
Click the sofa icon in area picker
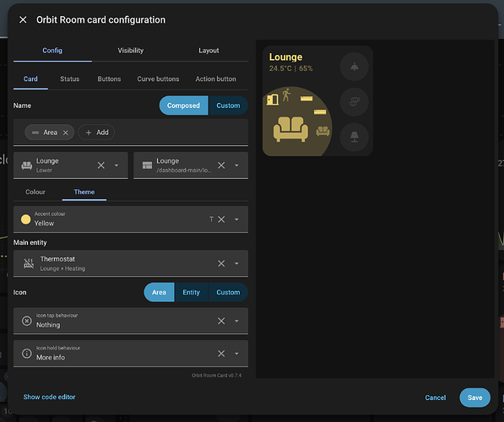coord(27,165)
